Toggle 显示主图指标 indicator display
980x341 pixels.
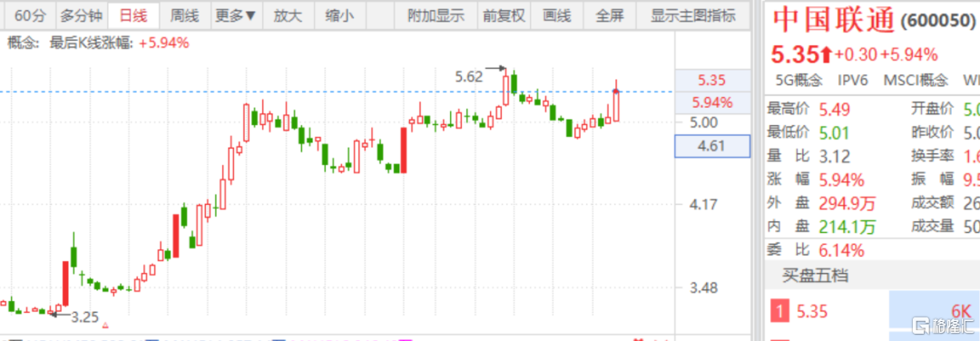click(693, 15)
